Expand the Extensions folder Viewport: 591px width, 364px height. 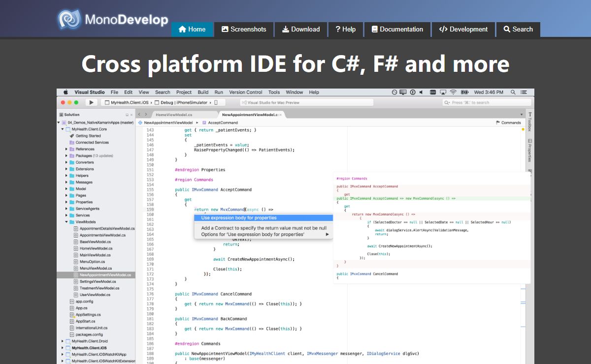[66, 169]
